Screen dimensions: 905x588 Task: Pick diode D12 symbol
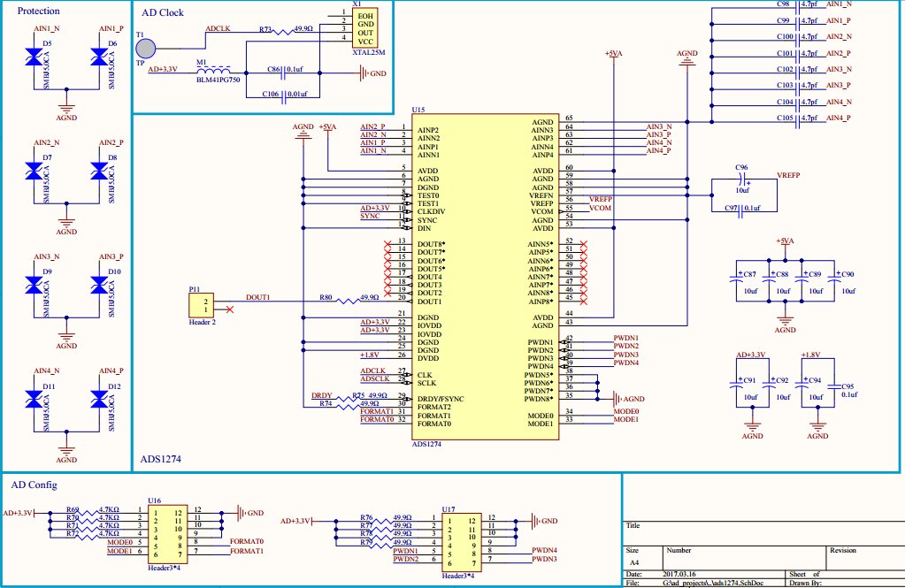tap(99, 400)
